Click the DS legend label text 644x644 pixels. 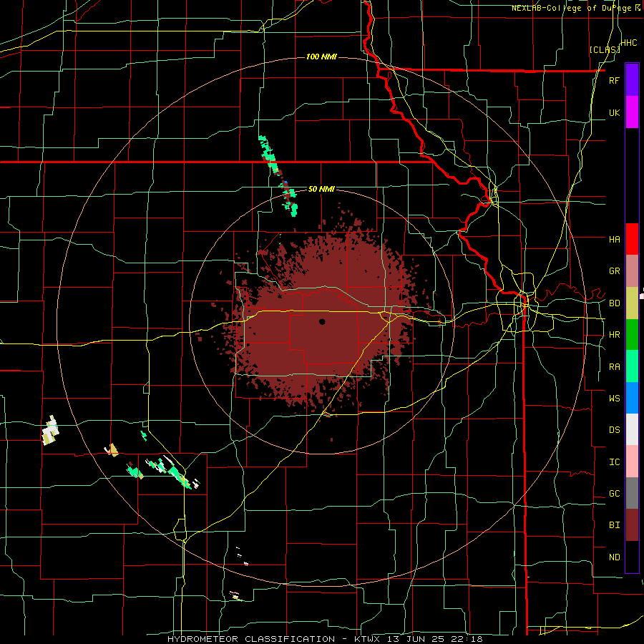point(614,430)
